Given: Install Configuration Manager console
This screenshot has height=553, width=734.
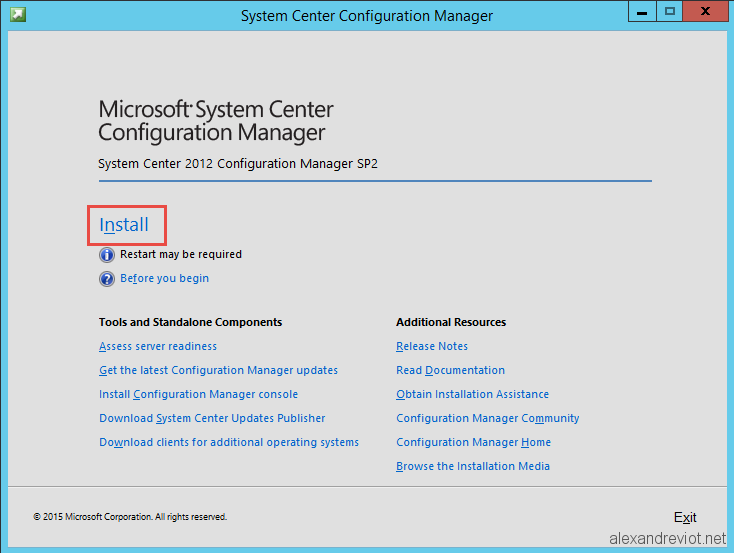Looking at the screenshot, I should tap(198, 394).
